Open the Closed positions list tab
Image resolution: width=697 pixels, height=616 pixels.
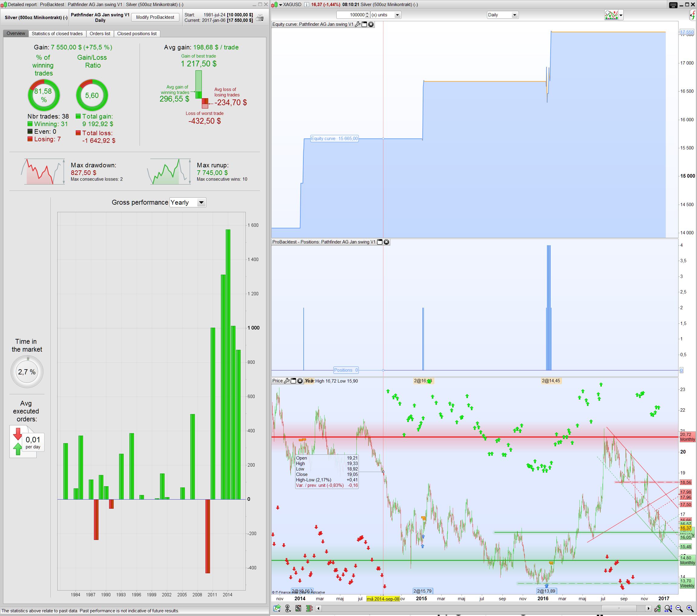(x=137, y=33)
